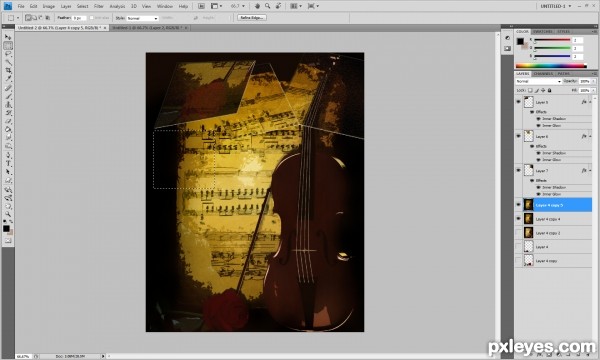Open the Filter menu
The height and width of the screenshot is (360, 600).
click(x=99, y=6)
